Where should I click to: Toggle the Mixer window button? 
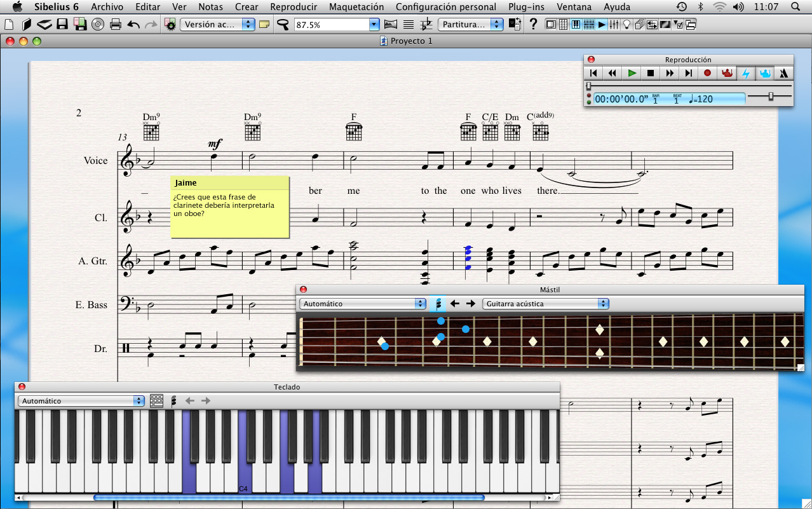point(614,25)
